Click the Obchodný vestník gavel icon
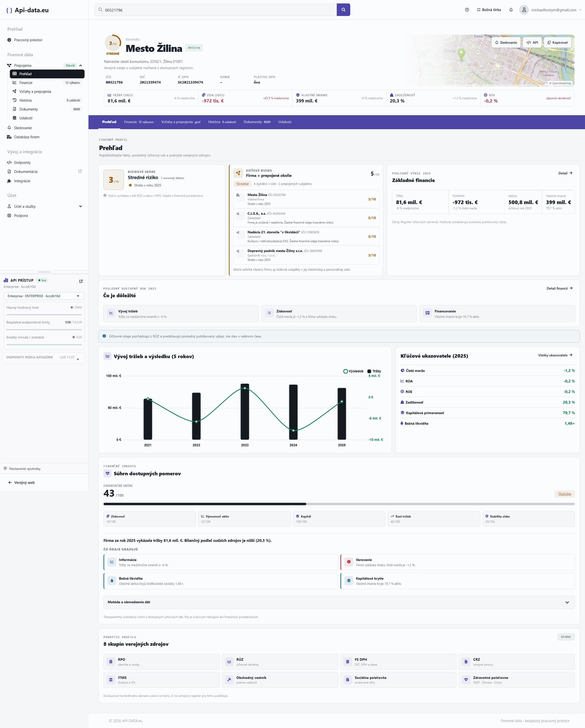This screenshot has width=585, height=728. (229, 680)
